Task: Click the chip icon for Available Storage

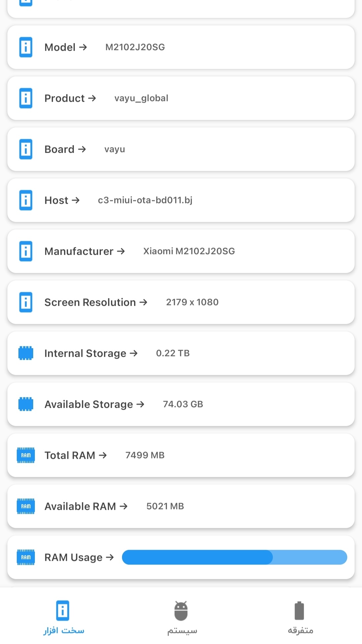Action: pos(26,404)
